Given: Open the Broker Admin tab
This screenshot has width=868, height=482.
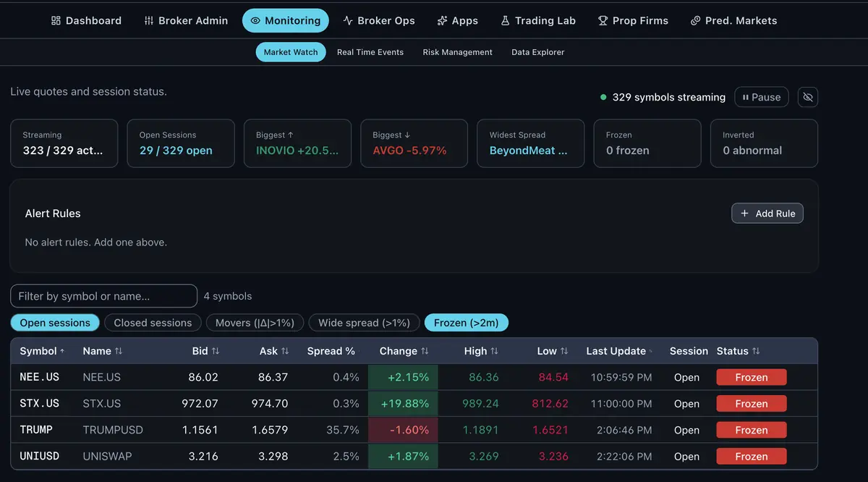Looking at the screenshot, I should point(186,20).
